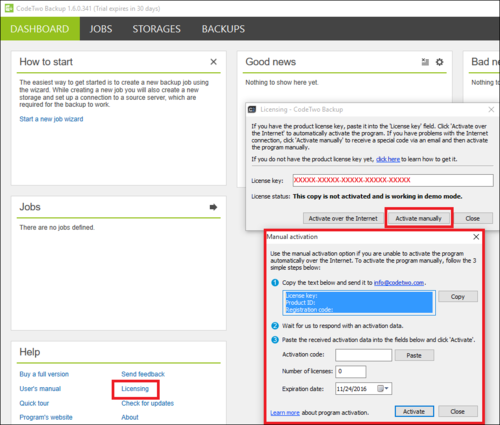Click Buy a full version link

tap(44, 374)
